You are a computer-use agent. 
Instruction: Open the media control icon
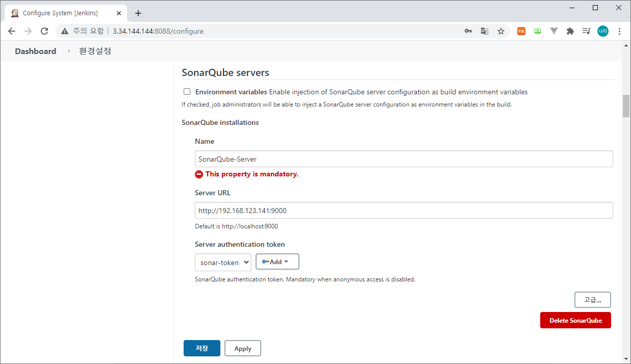pyautogui.click(x=587, y=31)
